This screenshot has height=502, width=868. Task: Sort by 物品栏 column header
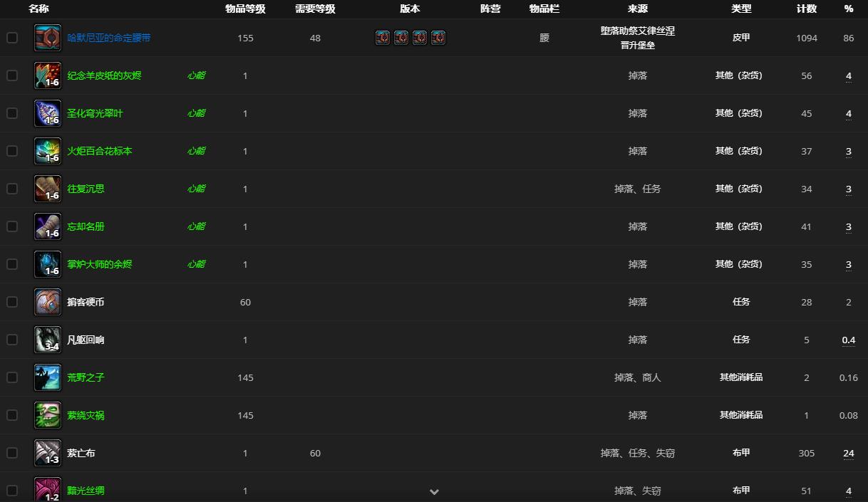544,9
